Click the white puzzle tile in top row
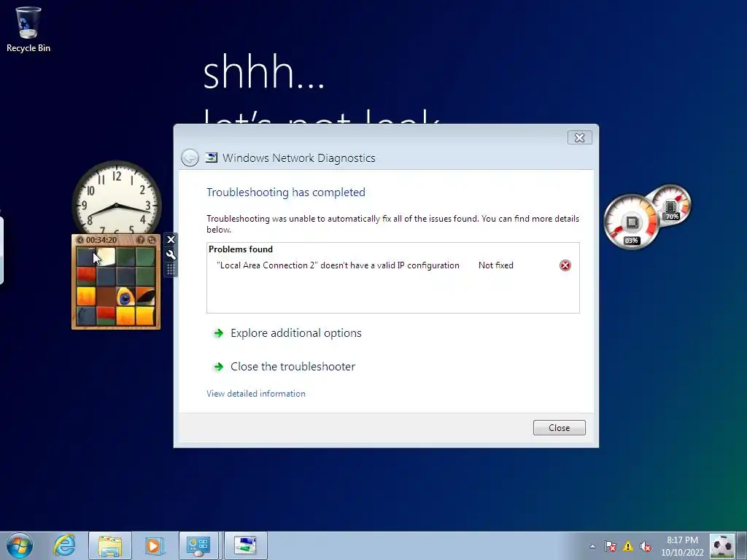 106,257
